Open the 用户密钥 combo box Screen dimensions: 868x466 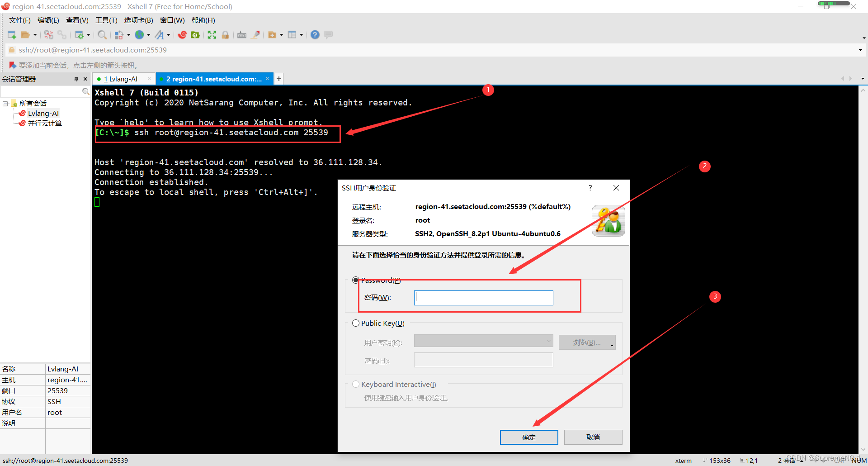coord(483,341)
